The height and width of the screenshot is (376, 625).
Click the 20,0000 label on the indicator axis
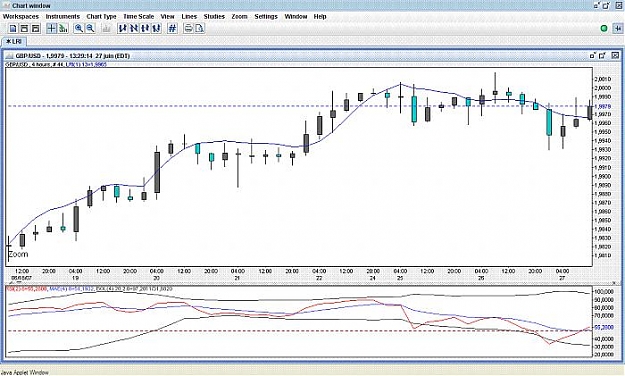(x=603, y=354)
